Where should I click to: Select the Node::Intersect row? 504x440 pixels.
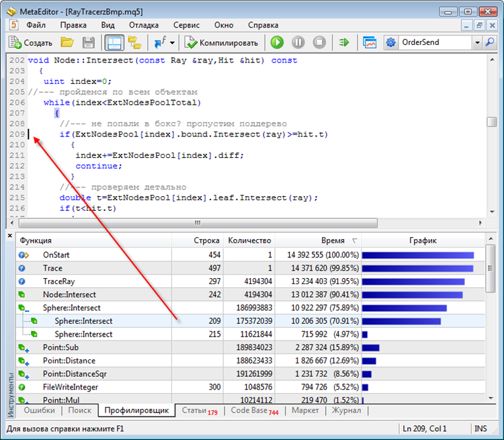click(x=251, y=294)
